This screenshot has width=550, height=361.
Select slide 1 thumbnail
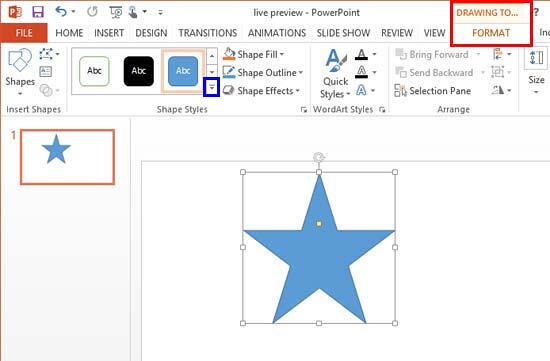coord(67,157)
